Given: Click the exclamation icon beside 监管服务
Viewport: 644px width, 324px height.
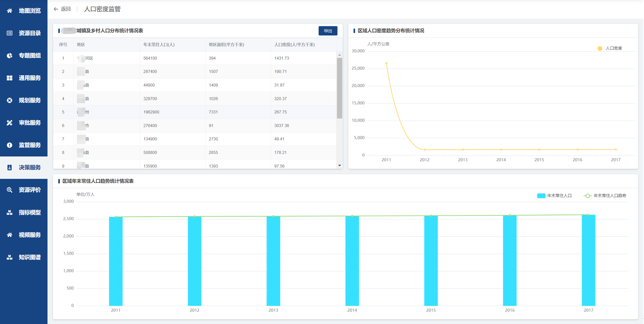Looking at the screenshot, I should (10, 145).
